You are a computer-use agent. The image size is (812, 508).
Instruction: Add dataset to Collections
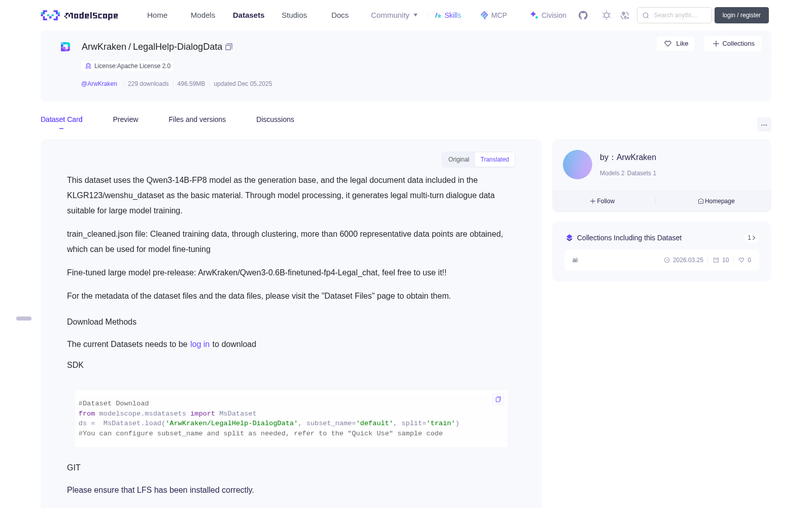point(733,44)
